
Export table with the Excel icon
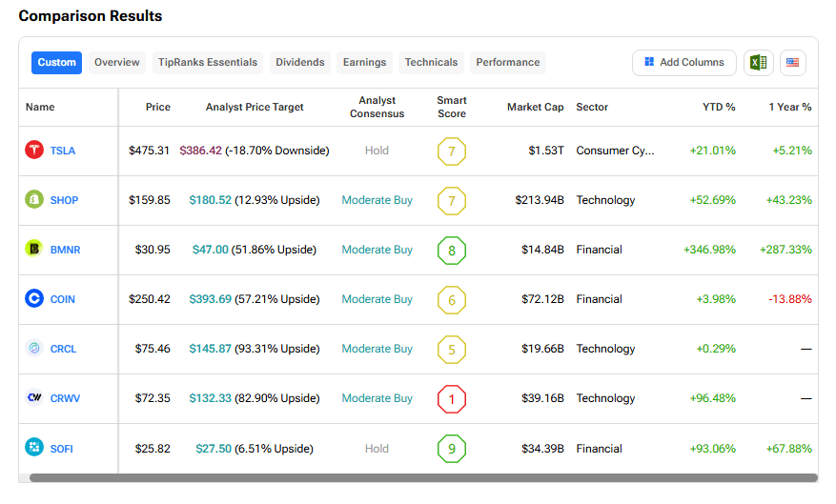click(x=758, y=63)
